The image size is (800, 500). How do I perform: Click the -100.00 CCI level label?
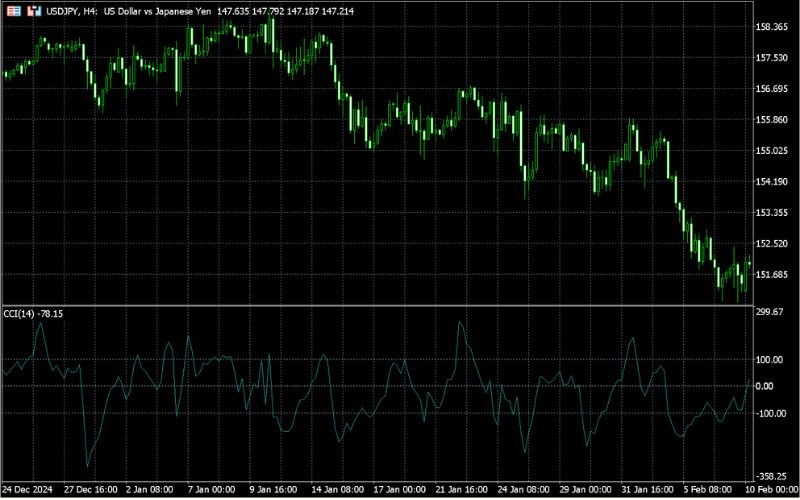click(x=772, y=413)
